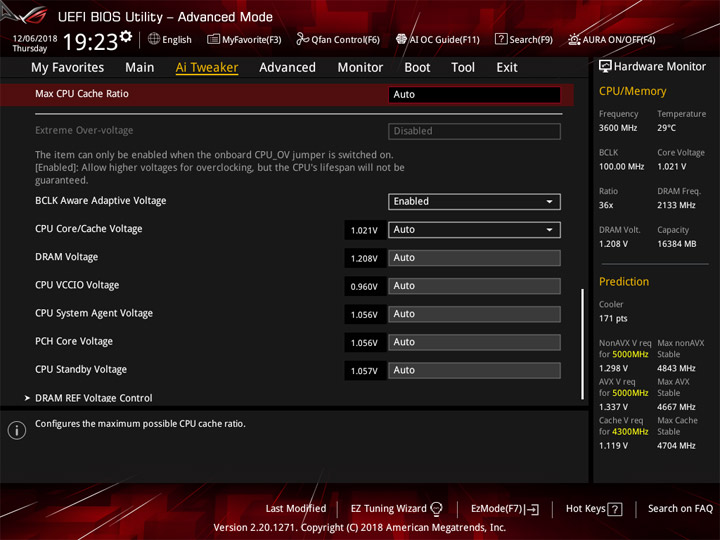Open Search on FAQ link
Image resolution: width=720 pixels, height=540 pixels.
click(680, 509)
